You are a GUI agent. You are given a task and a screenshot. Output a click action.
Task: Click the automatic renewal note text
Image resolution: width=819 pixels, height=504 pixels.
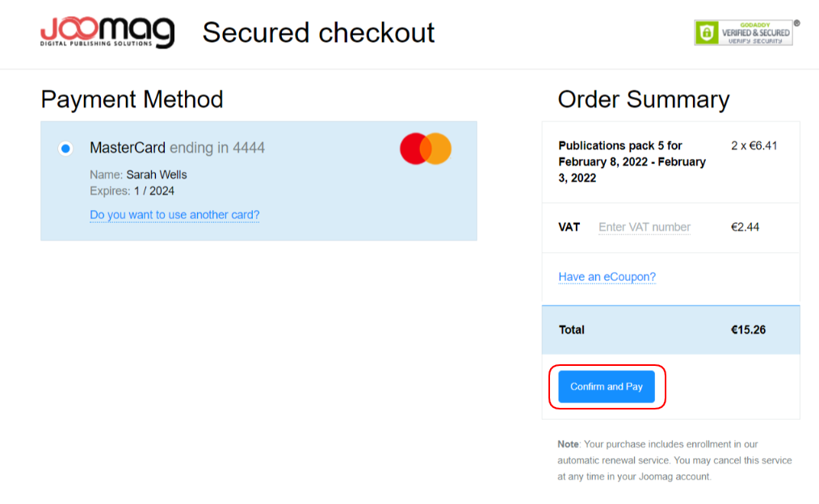tap(674, 460)
